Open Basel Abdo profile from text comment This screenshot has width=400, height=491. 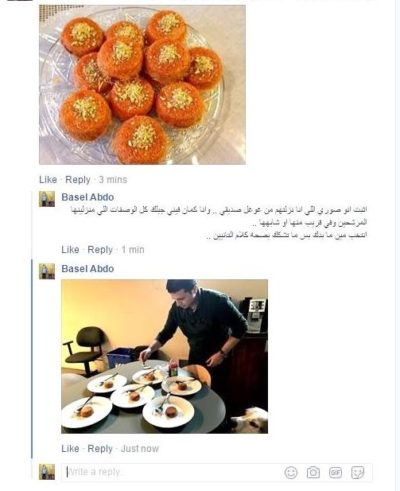(x=88, y=197)
